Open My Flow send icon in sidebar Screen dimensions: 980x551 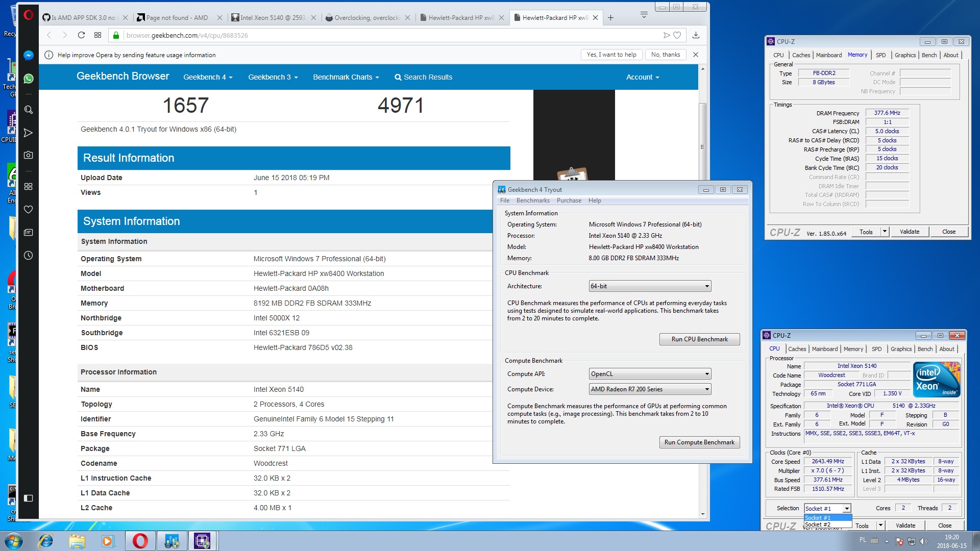click(x=29, y=133)
